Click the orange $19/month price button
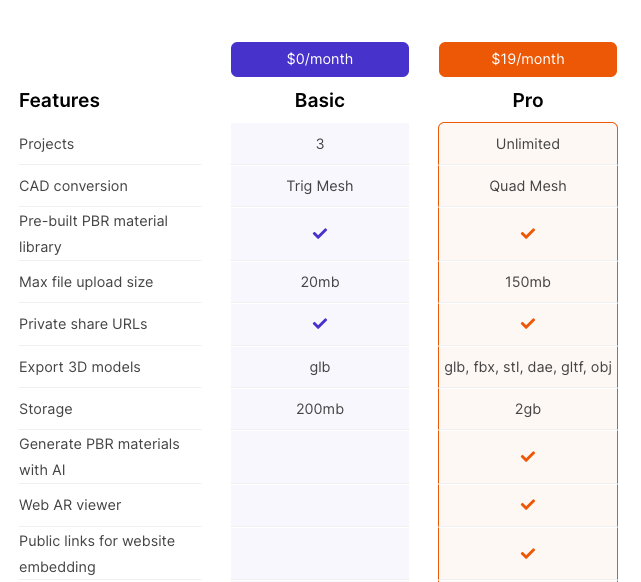This screenshot has height=582, width=641. [x=528, y=59]
